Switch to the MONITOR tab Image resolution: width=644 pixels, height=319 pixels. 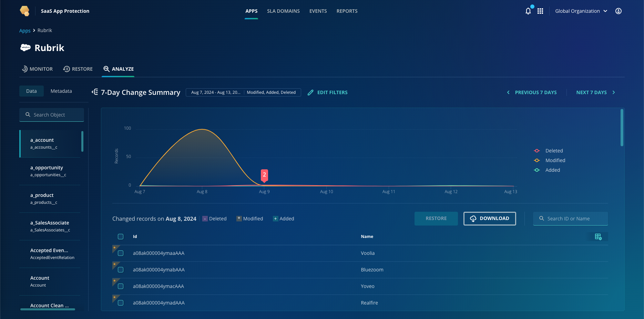click(x=37, y=69)
